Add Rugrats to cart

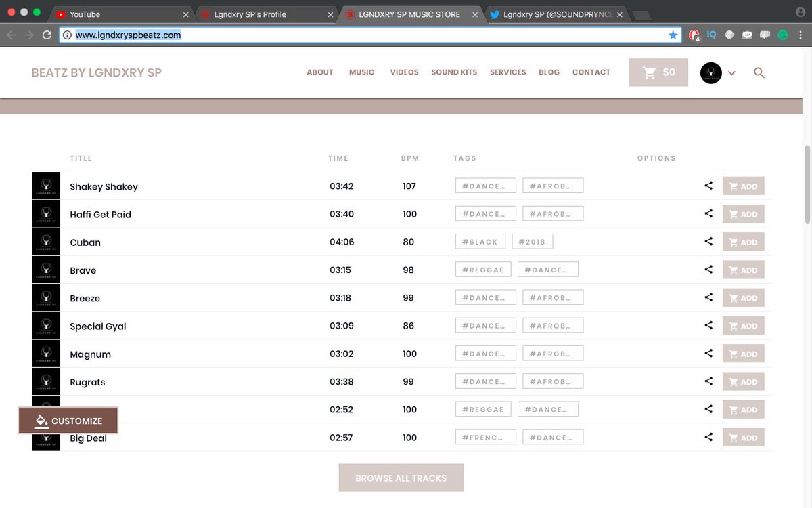tap(743, 382)
